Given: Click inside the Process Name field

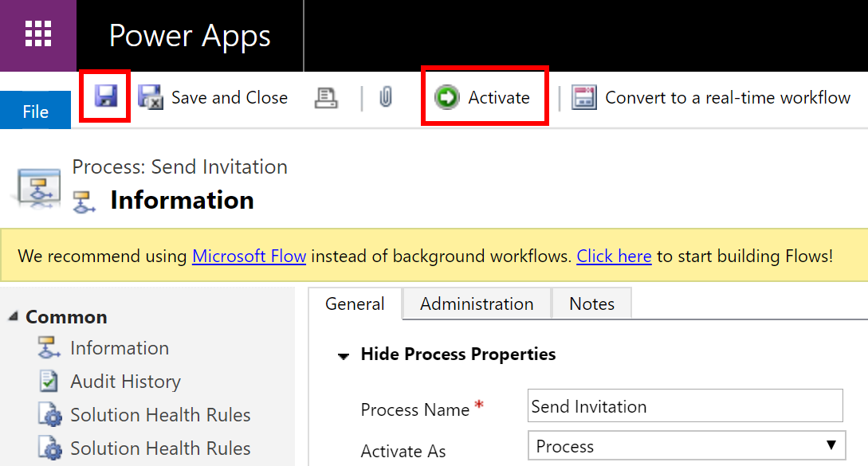Looking at the screenshot, I should pyautogui.click(x=685, y=406).
